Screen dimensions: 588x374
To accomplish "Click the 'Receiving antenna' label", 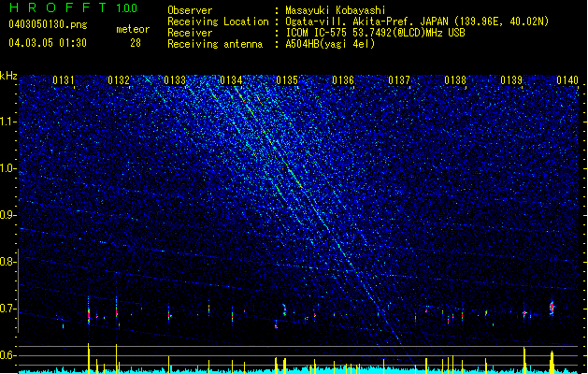I will (x=215, y=44).
